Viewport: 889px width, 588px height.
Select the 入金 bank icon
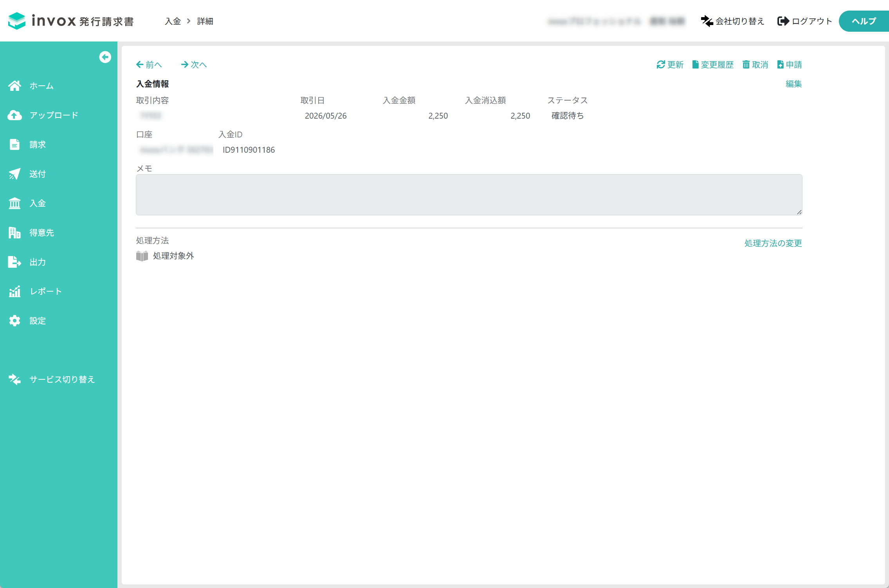14,203
